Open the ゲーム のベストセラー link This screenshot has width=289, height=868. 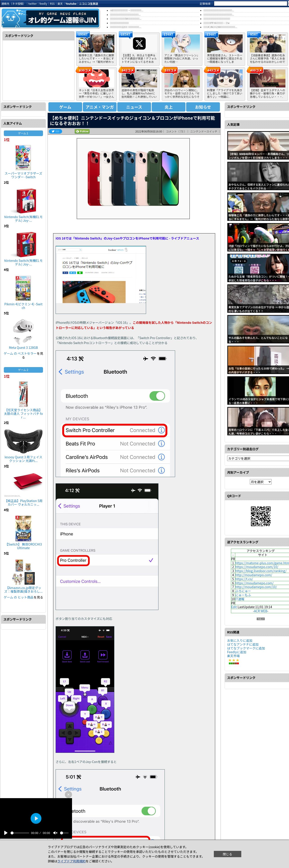click(x=20, y=354)
